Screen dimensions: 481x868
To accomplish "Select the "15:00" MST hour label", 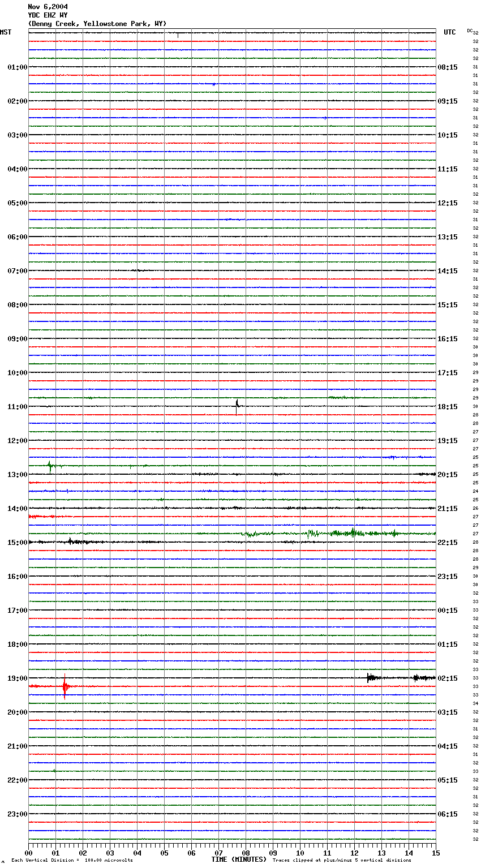I will (18, 543).
